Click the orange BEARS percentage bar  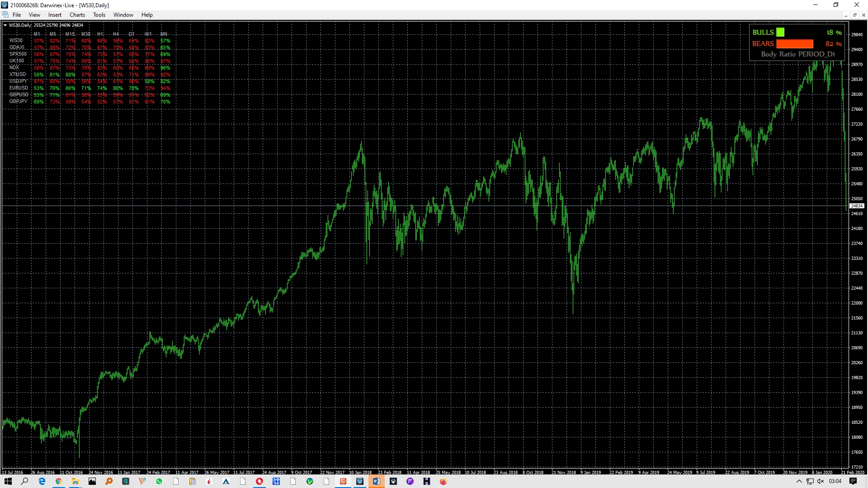(x=794, y=44)
